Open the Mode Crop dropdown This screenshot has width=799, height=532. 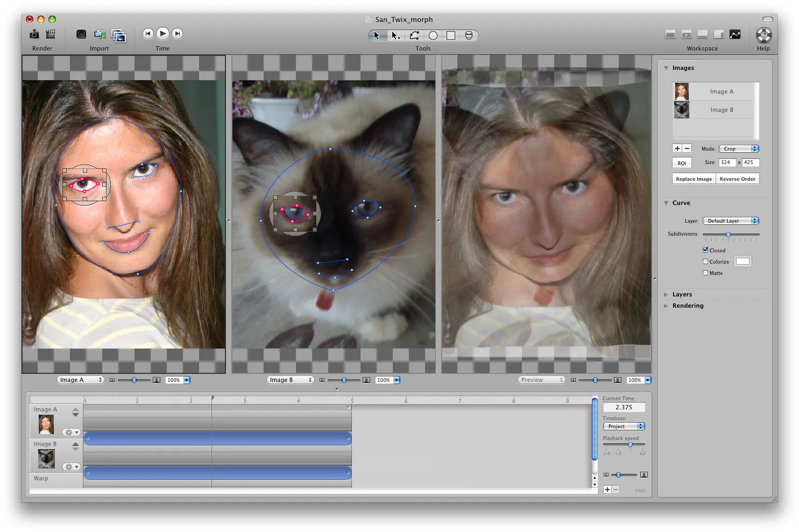[x=739, y=148]
